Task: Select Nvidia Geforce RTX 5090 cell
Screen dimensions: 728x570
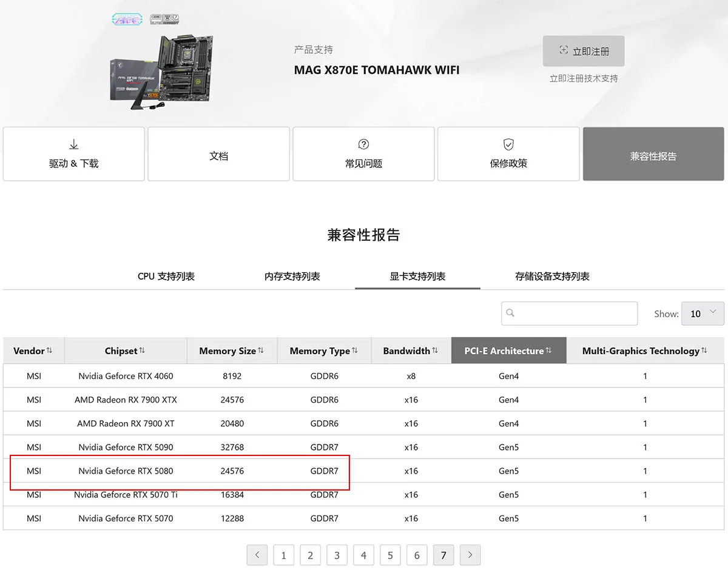Action: pyautogui.click(x=126, y=447)
